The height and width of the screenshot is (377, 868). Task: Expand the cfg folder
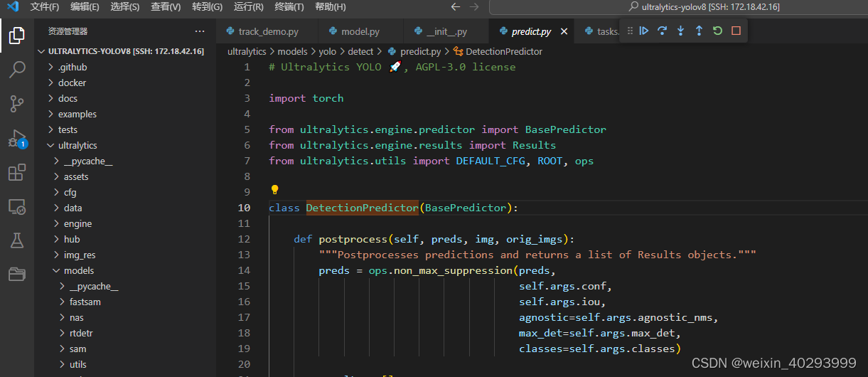[124, 192]
